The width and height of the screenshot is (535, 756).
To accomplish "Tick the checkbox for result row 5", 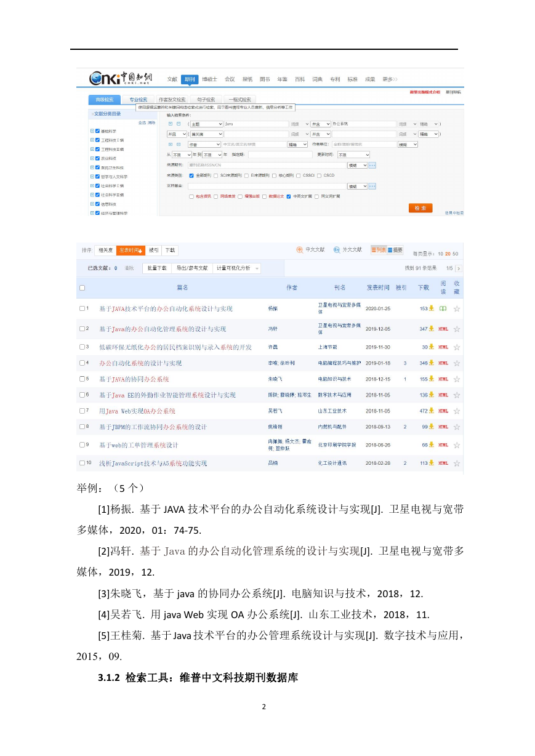I will tap(82, 379).
